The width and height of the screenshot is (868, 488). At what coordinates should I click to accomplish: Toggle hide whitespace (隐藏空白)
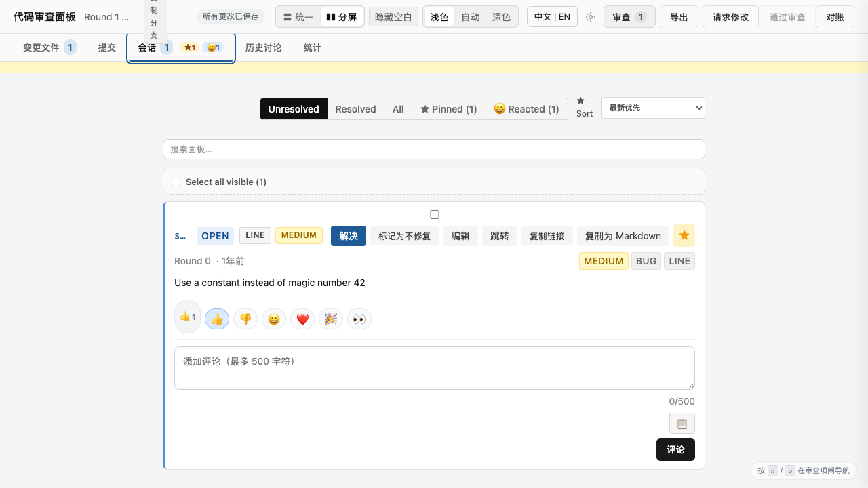tap(393, 17)
